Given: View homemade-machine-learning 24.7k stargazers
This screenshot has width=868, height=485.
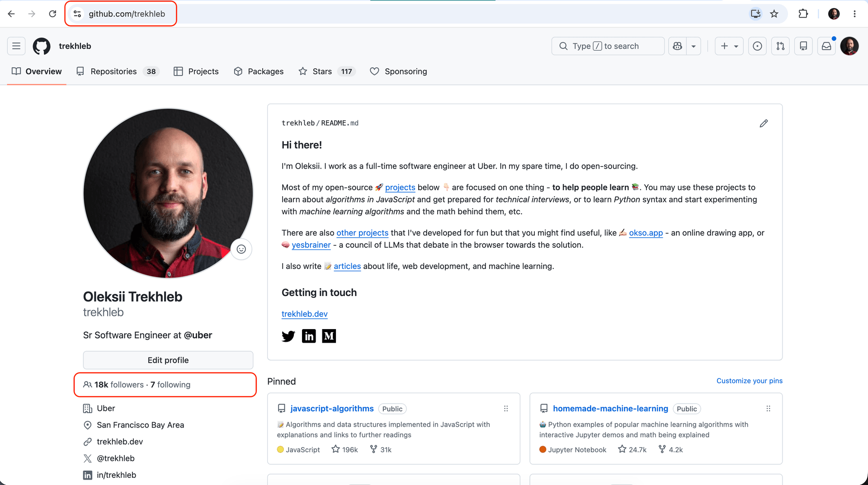Looking at the screenshot, I should click(x=632, y=449).
